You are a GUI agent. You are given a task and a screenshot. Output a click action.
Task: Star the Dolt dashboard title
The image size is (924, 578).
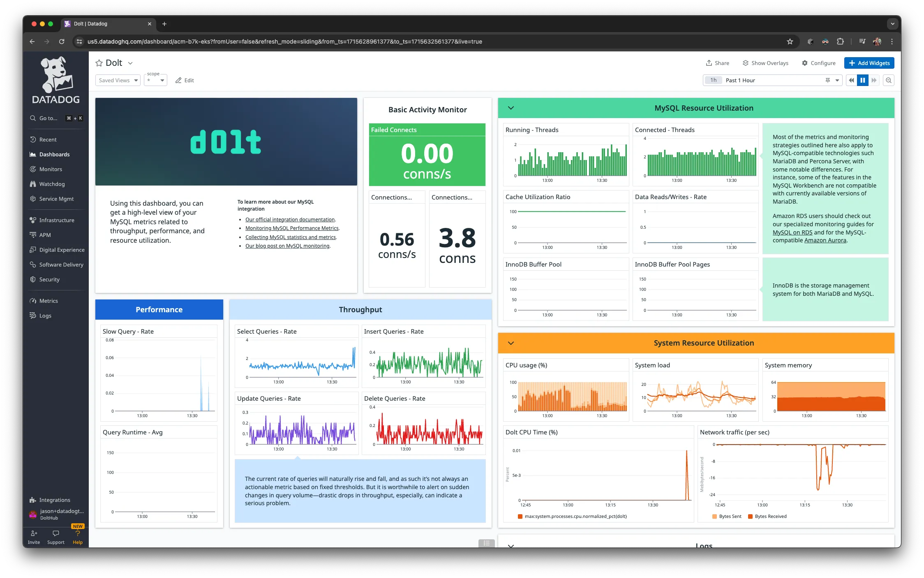click(99, 63)
